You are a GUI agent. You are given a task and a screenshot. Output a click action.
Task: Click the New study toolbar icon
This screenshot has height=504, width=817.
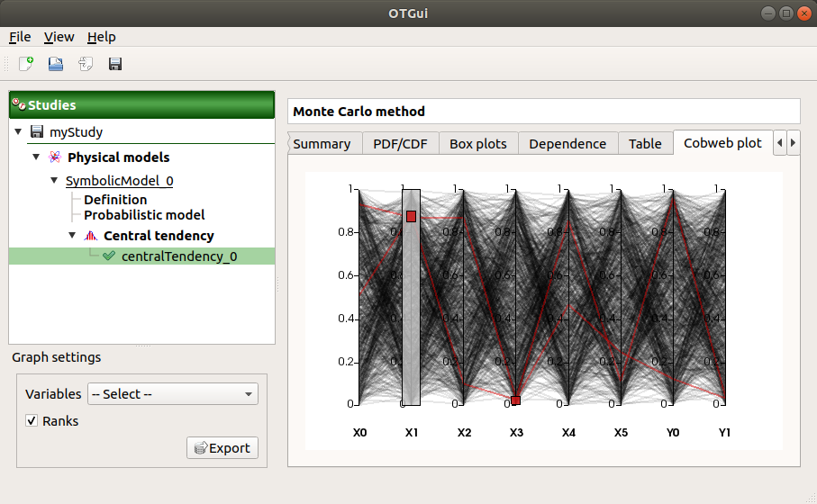tap(26, 64)
